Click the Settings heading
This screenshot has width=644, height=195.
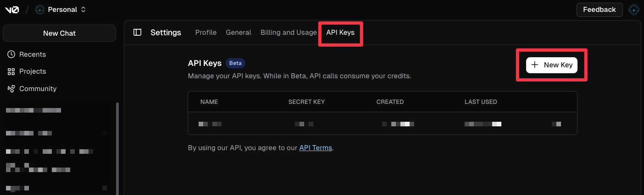(x=166, y=32)
